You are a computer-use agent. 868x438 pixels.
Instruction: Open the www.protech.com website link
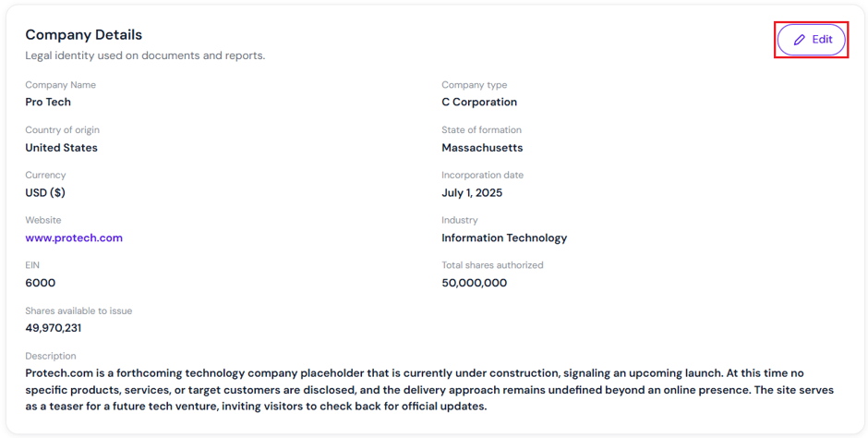(74, 238)
